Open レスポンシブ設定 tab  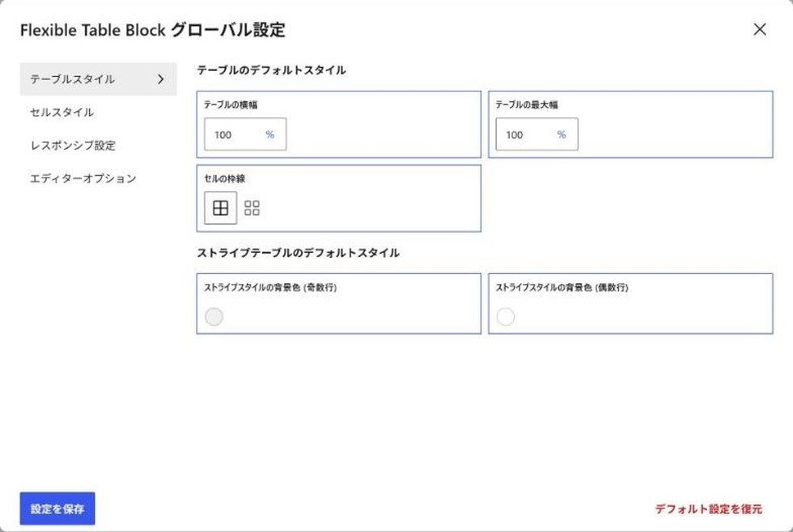point(74,146)
